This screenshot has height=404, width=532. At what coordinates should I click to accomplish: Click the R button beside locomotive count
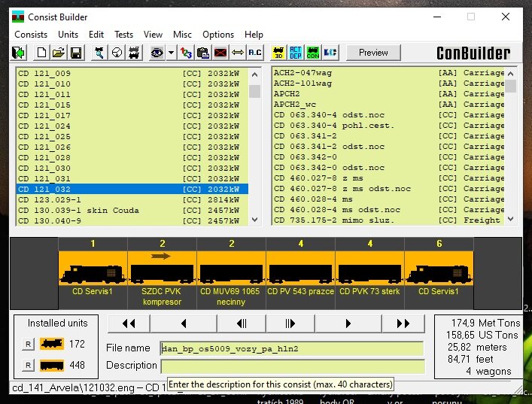[x=28, y=345]
